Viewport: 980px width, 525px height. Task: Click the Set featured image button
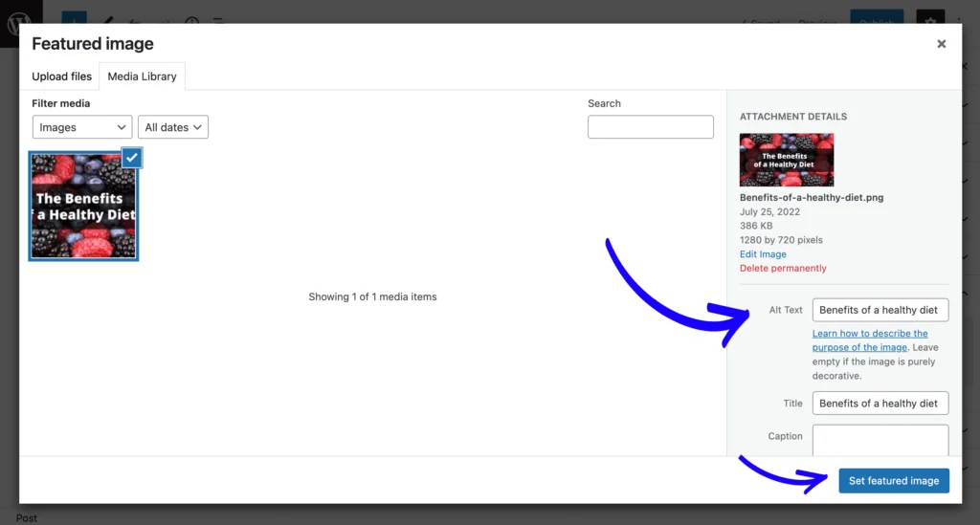(894, 481)
